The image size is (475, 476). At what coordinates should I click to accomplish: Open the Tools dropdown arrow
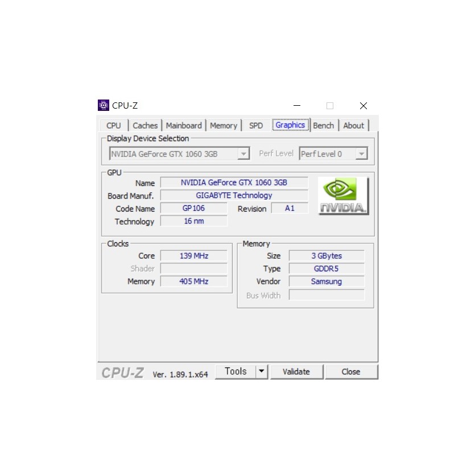click(262, 371)
